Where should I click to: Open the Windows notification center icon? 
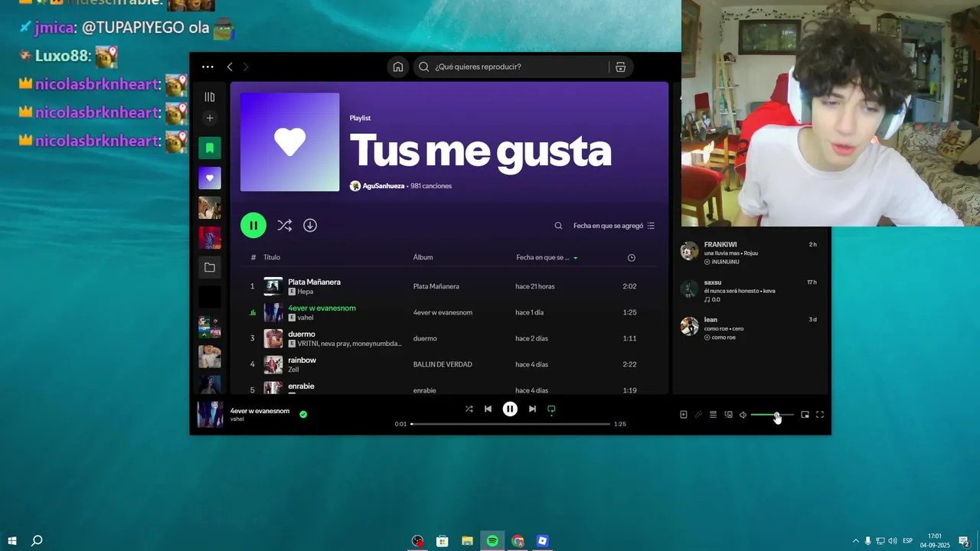click(965, 541)
